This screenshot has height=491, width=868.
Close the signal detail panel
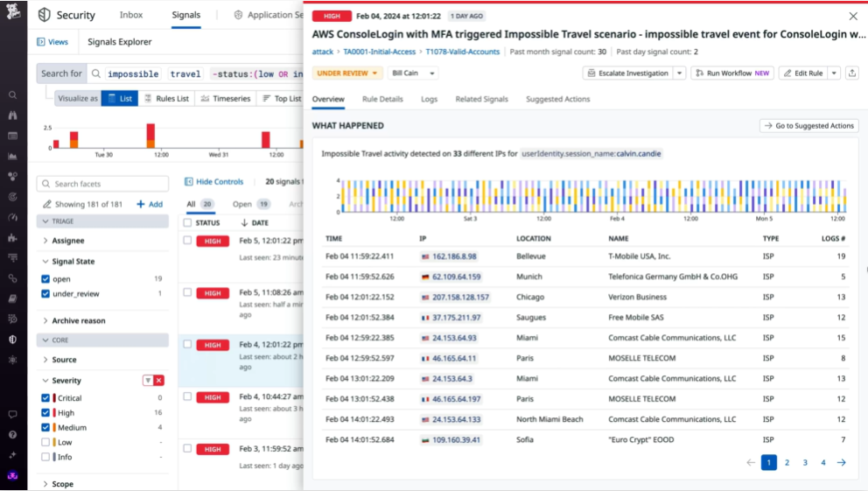(853, 17)
